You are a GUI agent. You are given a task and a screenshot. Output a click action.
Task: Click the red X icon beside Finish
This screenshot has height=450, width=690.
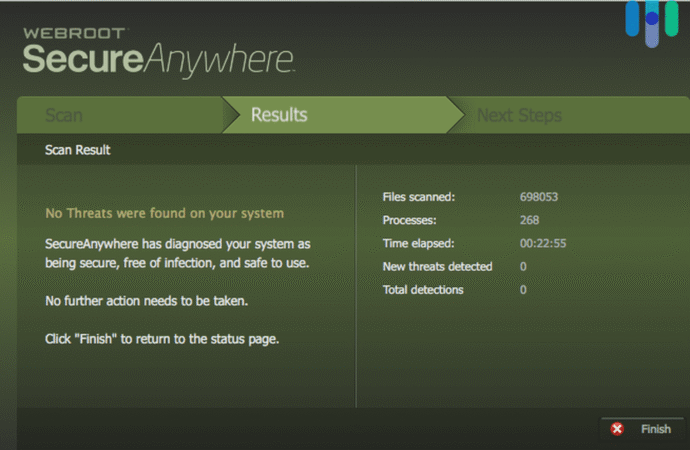point(617,428)
